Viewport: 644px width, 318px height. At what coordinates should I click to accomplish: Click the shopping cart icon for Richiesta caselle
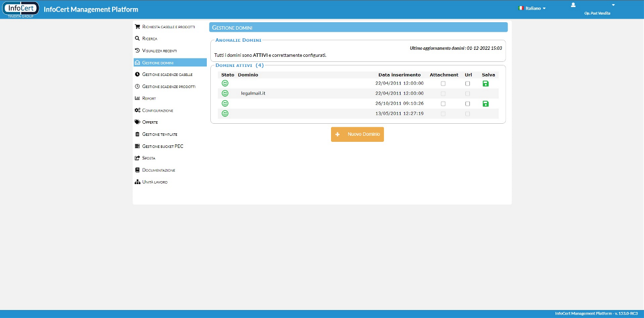click(137, 27)
